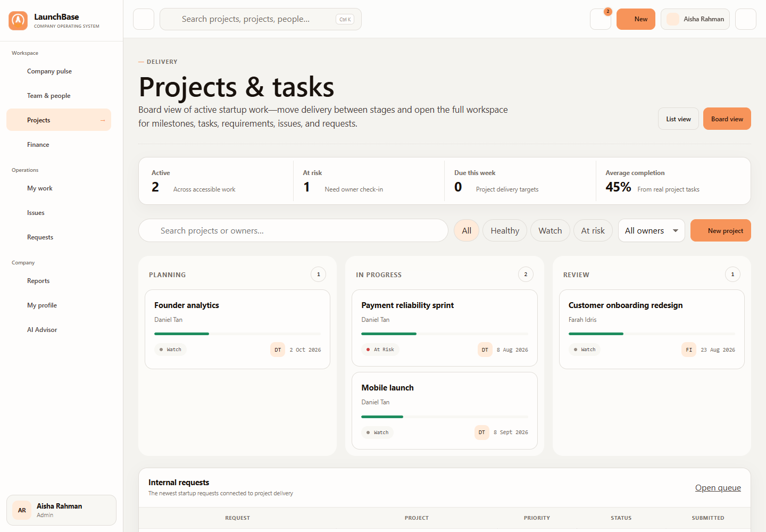This screenshot has height=532, width=766.
Task: Open notifications button with the 2 badge
Action: pos(601,19)
